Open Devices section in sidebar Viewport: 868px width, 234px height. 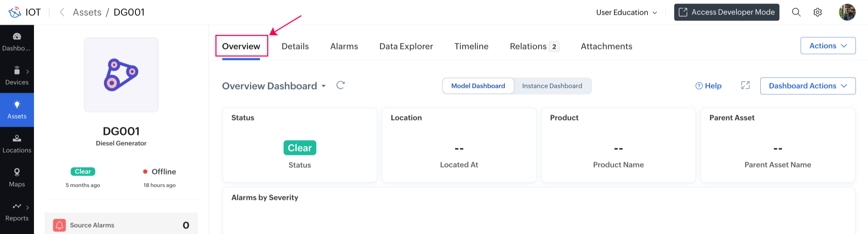pyautogui.click(x=17, y=76)
